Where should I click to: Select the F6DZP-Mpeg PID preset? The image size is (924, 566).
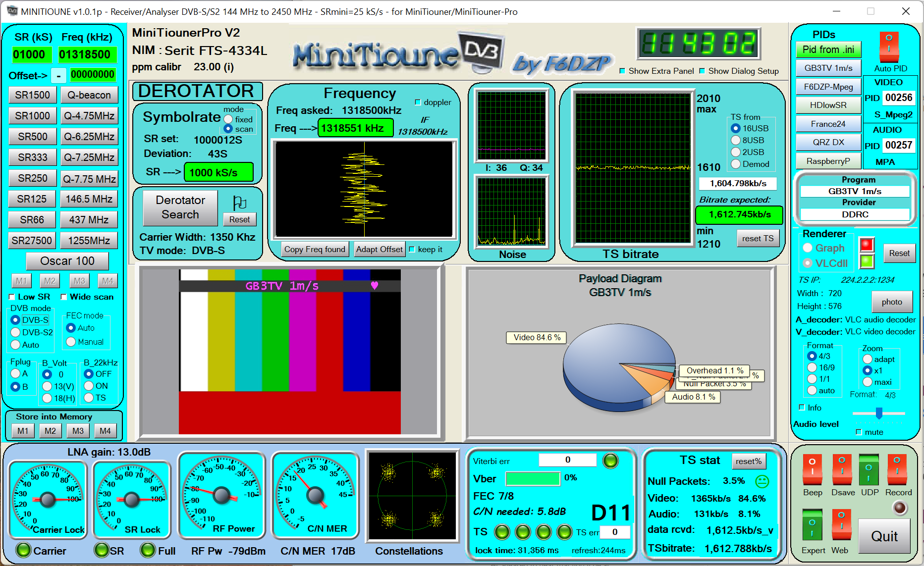(x=828, y=87)
